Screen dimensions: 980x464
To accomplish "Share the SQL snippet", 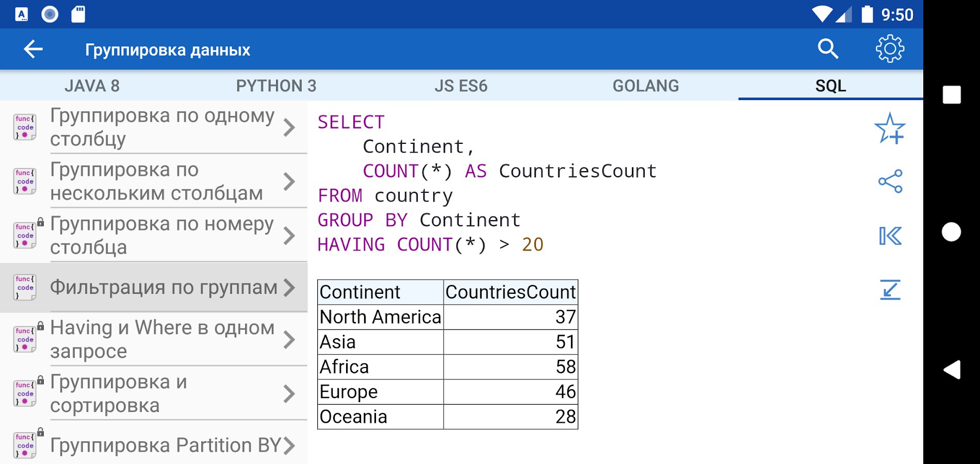I will pos(890,181).
